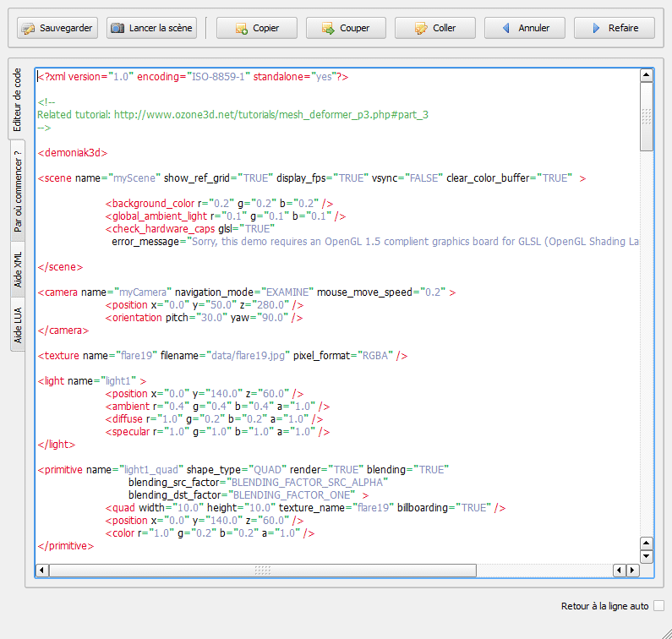This screenshot has height=639, width=672.
Task: Click the <check_hardware_caps tag
Action: [x=161, y=229]
